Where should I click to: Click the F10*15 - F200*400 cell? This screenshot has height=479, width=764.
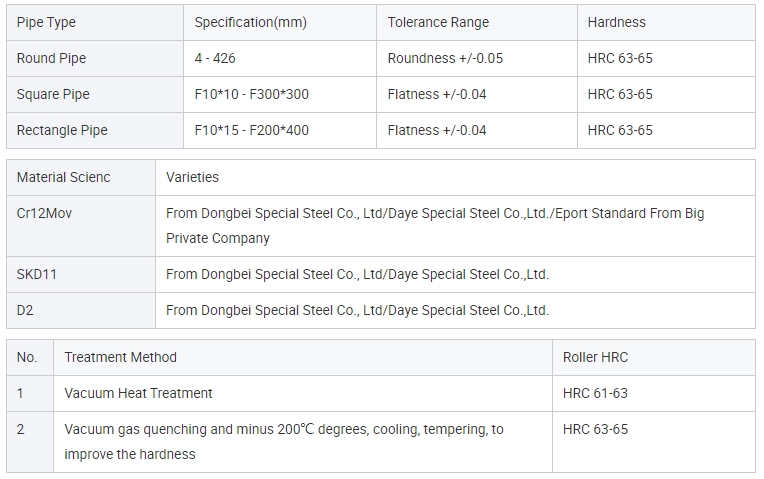tap(280, 131)
